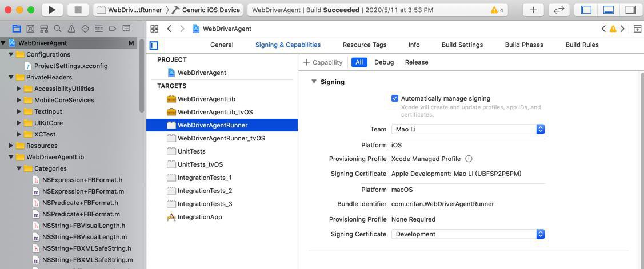Toggle the Inspectors panel
The image size is (644, 269).
tap(630, 10)
